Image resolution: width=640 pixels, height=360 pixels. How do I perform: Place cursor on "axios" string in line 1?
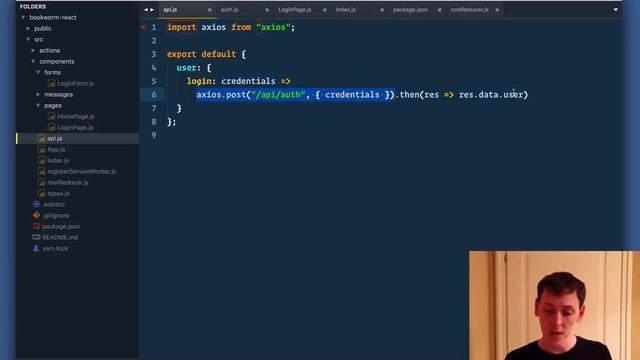[273, 27]
